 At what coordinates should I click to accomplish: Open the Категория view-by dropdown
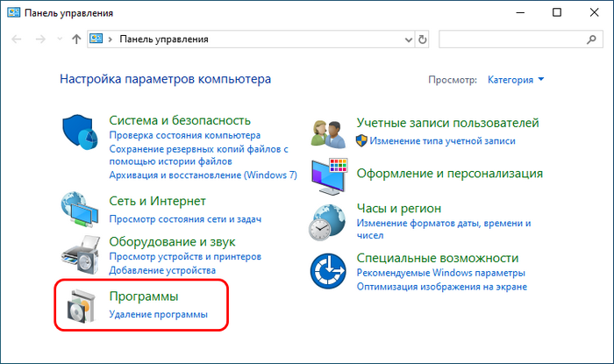tap(516, 80)
